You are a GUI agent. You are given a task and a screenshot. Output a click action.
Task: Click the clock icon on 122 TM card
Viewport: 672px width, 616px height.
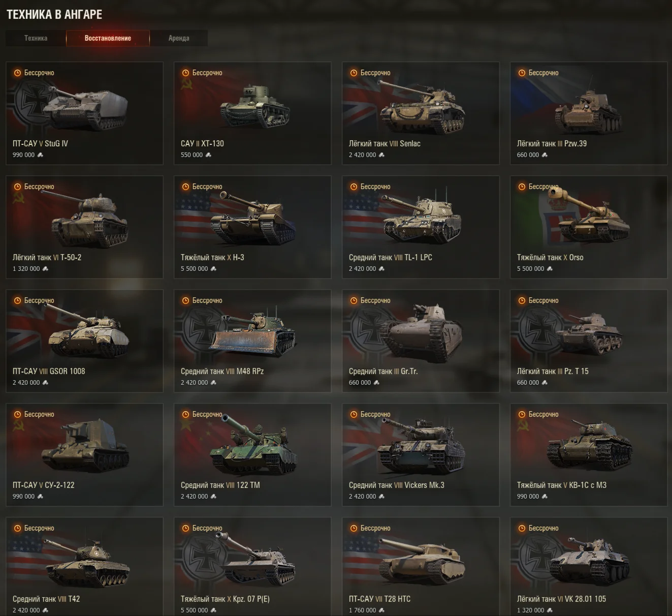point(185,414)
